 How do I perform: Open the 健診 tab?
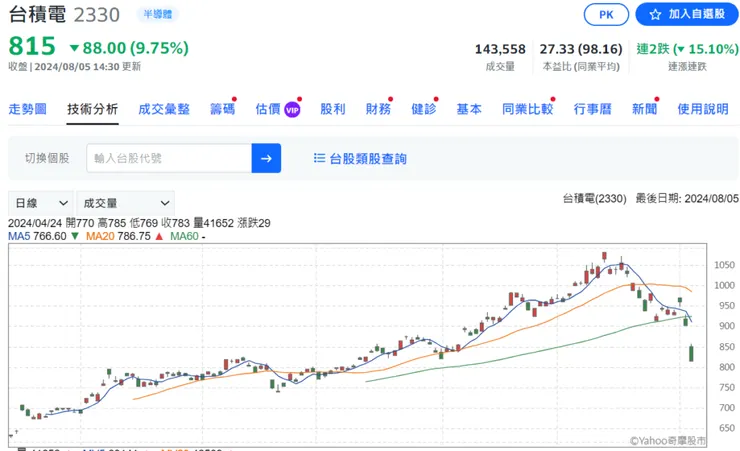(x=423, y=109)
